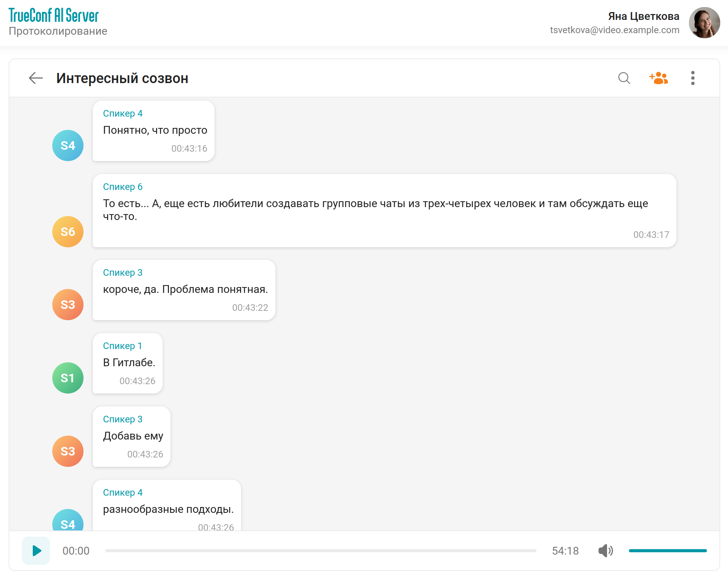This screenshot has width=728, height=578.
Task: Click the 'Интересный созвон' meeting title
Action: click(122, 78)
